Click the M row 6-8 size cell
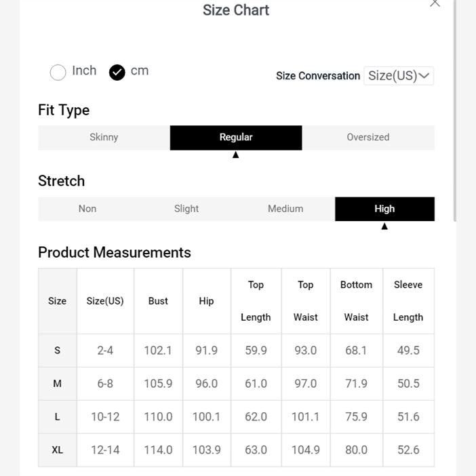 click(x=105, y=384)
